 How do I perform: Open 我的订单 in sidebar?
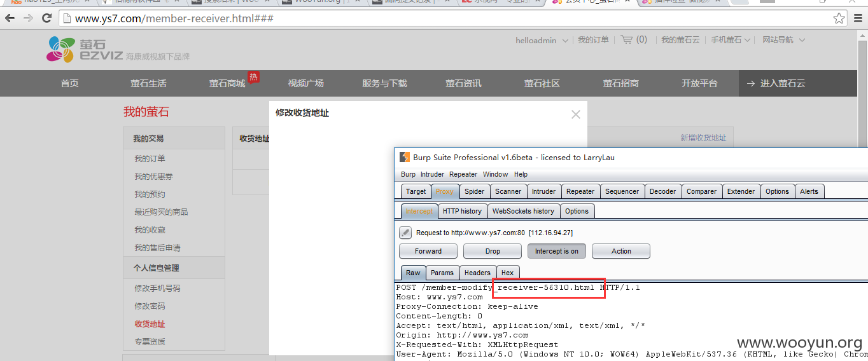pos(150,159)
